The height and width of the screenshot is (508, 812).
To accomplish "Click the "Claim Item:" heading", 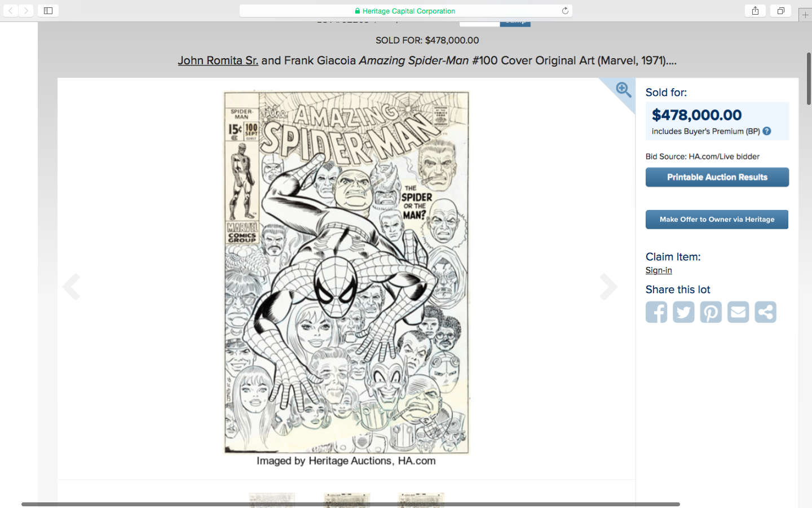I will [673, 257].
